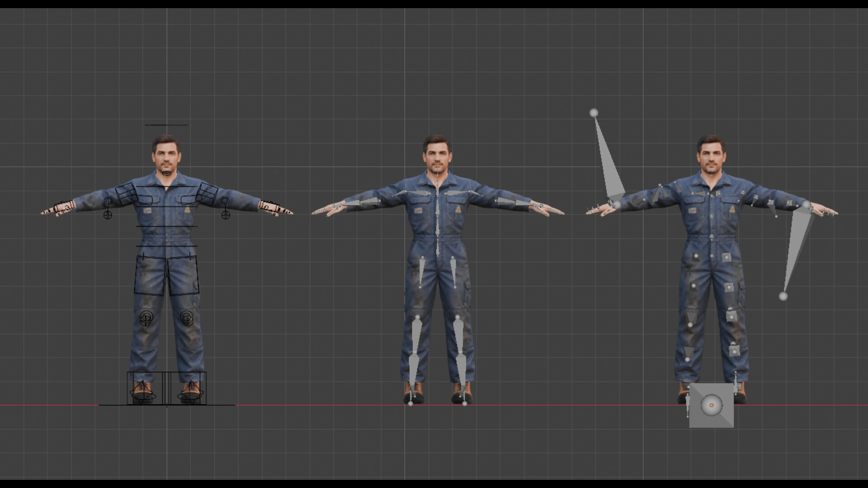Click foot joint sphere at middle character's left boot
Image resolution: width=868 pixels, height=488 pixels.
[x=410, y=404]
